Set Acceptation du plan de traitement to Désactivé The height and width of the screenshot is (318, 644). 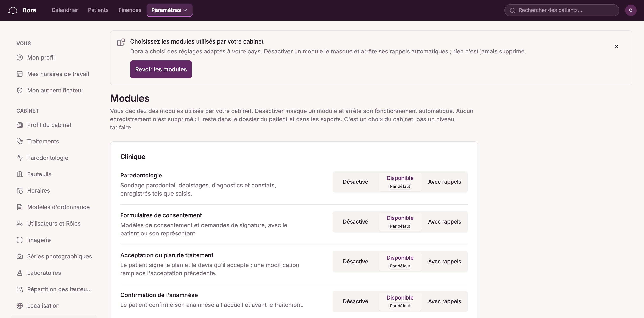point(355,262)
